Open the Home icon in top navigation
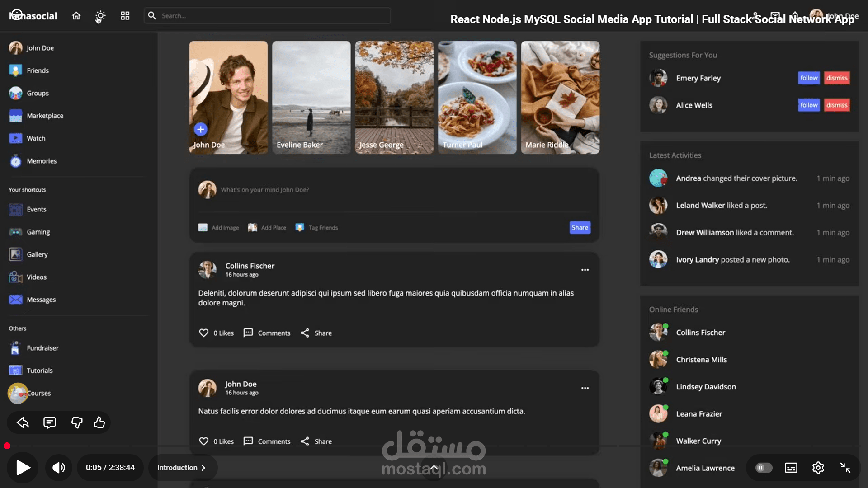 76,15
